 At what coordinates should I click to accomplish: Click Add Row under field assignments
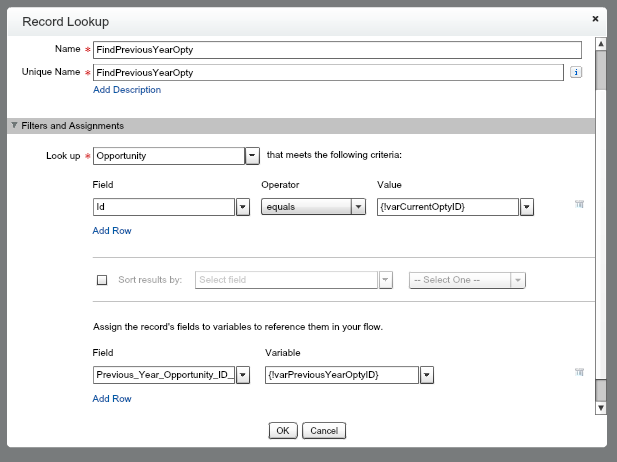(112, 399)
